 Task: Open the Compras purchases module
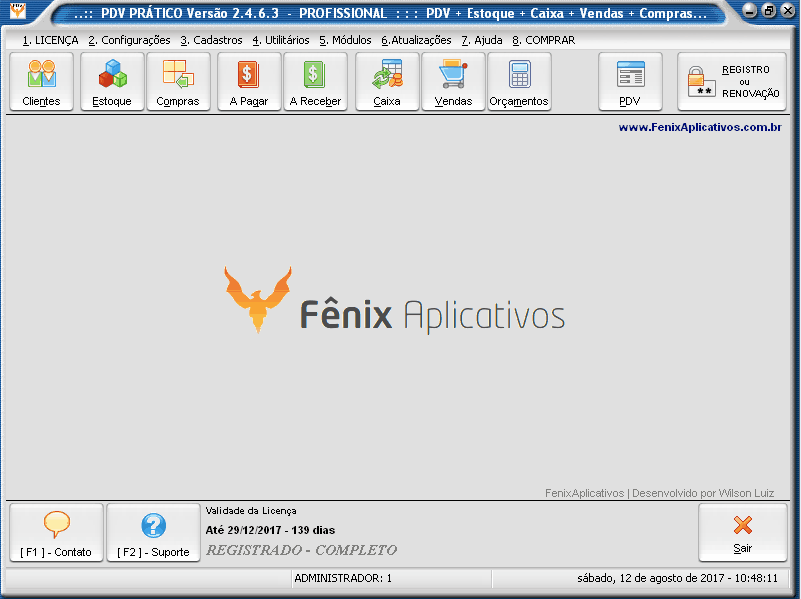[178, 82]
